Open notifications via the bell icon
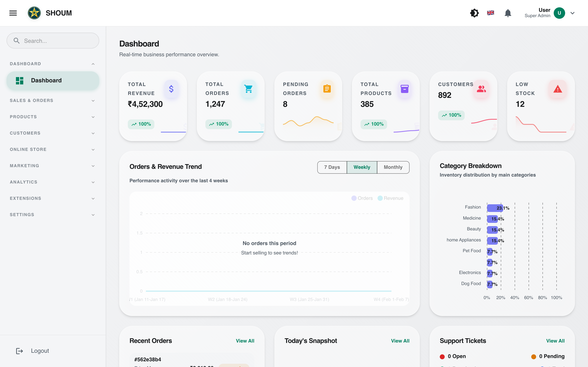 click(x=508, y=13)
